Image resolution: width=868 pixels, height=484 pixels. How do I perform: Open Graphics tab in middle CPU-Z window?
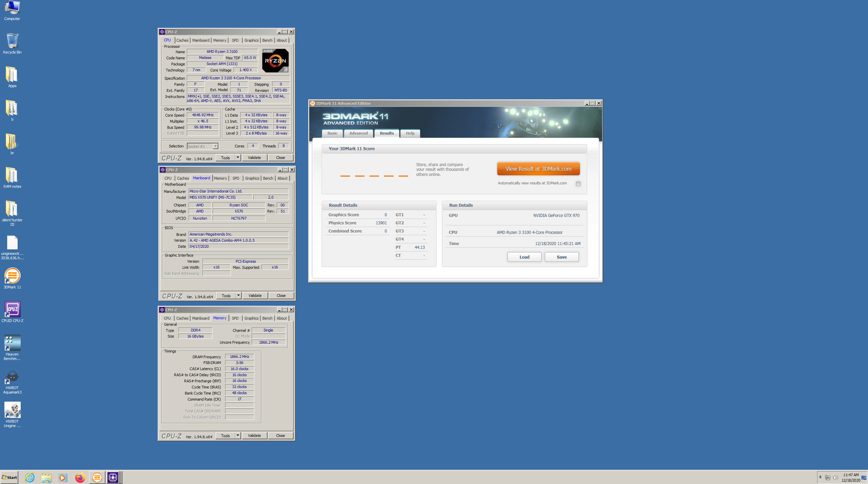pos(252,178)
